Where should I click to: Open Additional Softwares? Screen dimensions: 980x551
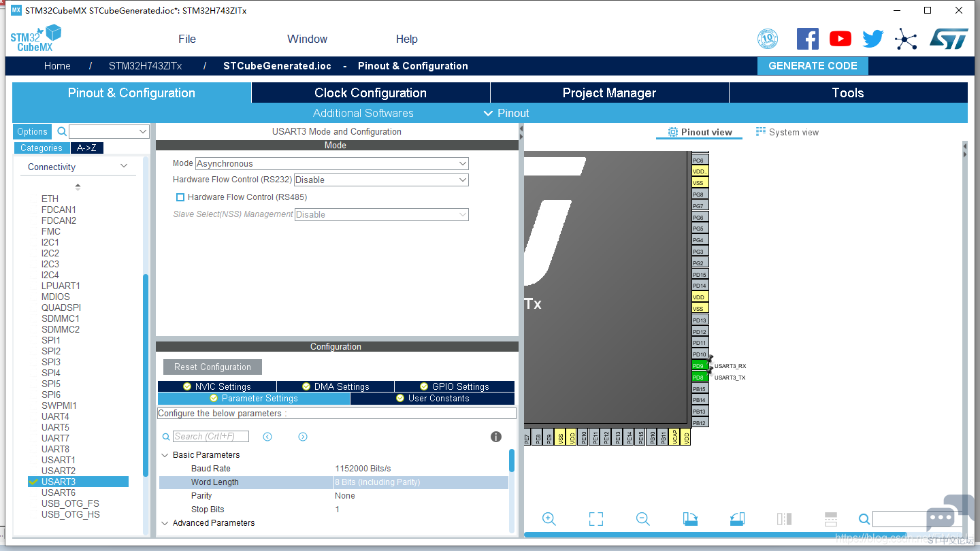pos(363,113)
